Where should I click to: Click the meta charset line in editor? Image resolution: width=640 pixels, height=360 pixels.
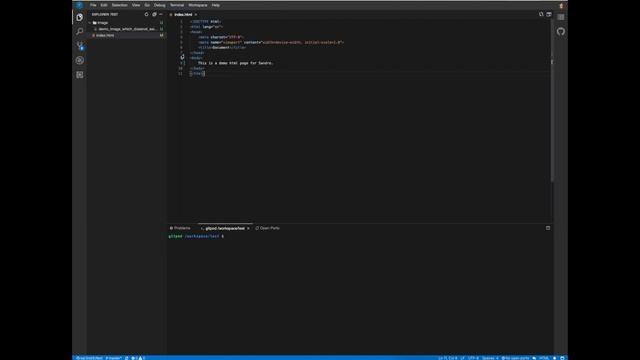[220, 37]
